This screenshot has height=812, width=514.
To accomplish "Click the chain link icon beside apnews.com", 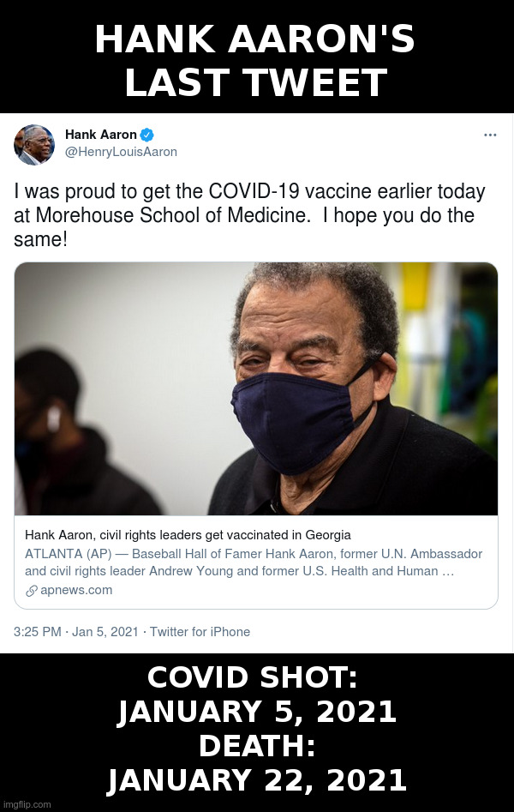I will pyautogui.click(x=32, y=591).
